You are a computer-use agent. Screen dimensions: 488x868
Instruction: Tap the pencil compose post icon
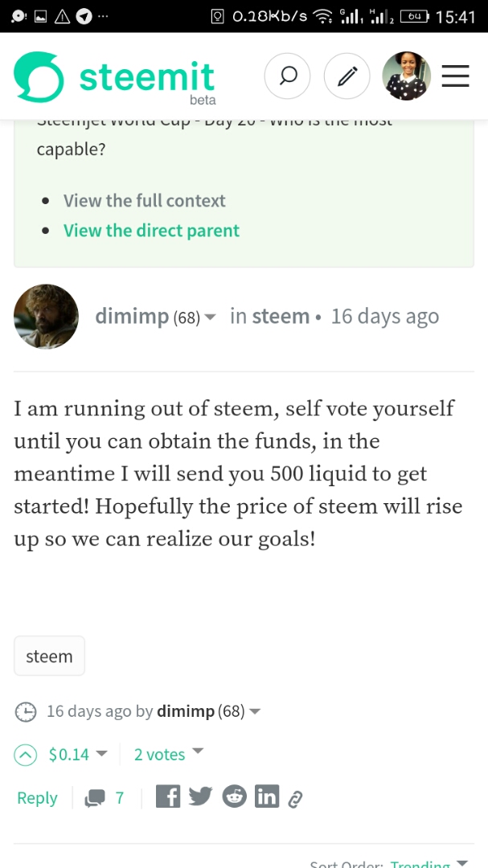coord(347,76)
